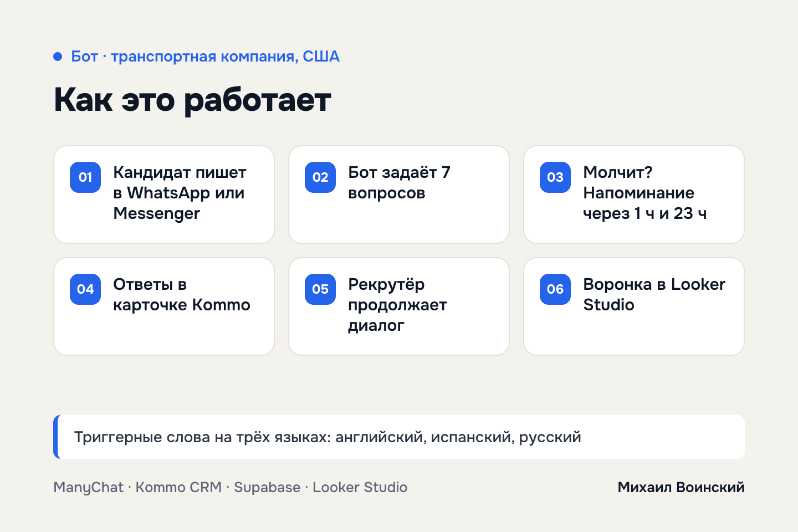Click the blue 02 step badge
Image resolution: width=798 pixels, height=532 pixels.
320,177
